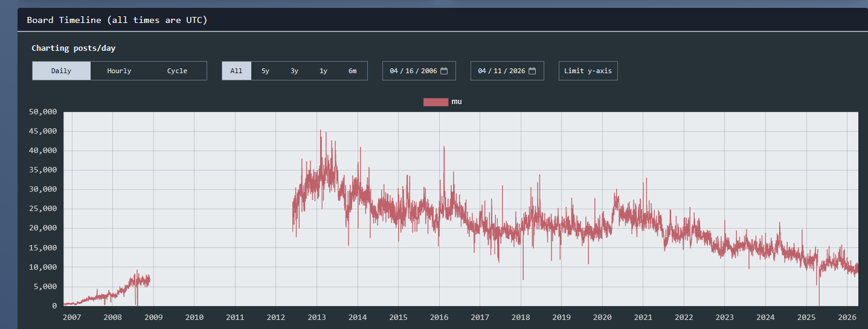Choose the 3y time range
This screenshot has width=868, height=329.
tap(294, 71)
